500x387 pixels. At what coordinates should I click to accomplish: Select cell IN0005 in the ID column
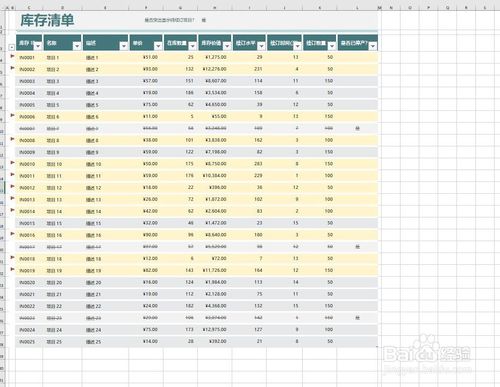29,105
